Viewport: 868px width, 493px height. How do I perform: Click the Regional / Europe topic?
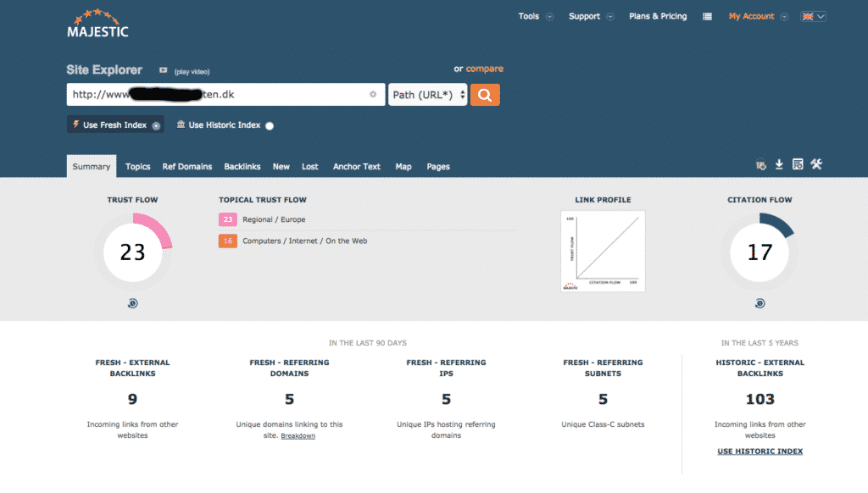[x=274, y=219]
